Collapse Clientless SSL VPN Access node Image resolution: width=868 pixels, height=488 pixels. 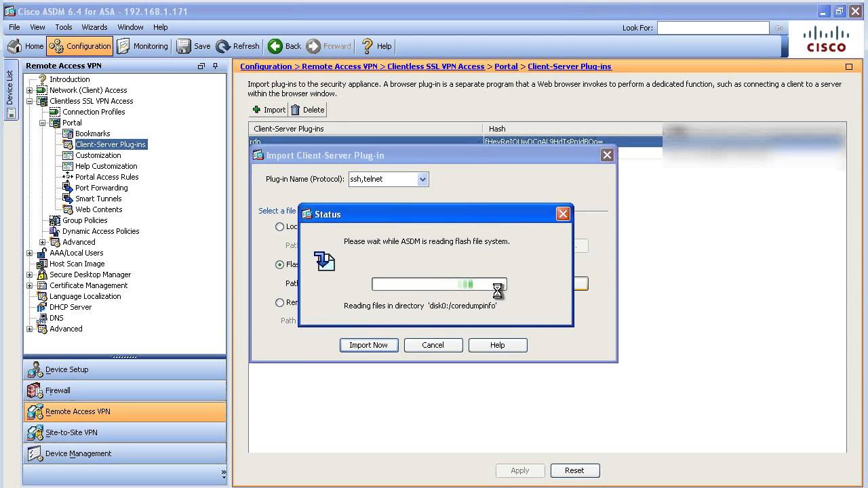[29, 101]
